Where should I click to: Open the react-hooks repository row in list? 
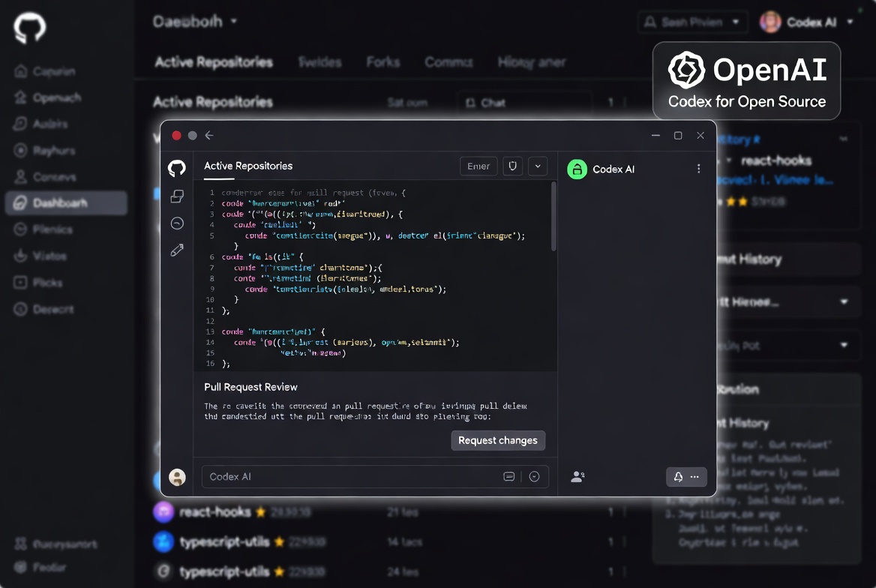pos(391,511)
